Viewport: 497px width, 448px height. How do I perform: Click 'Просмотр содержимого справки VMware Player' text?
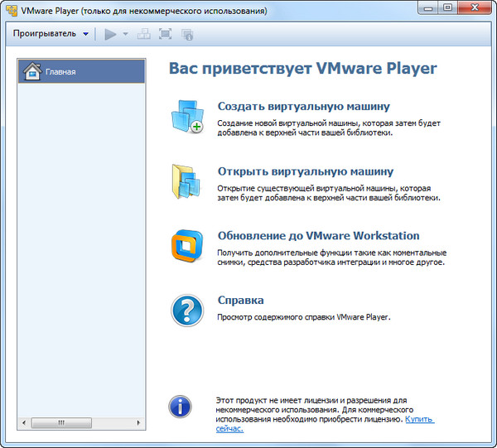coord(304,317)
